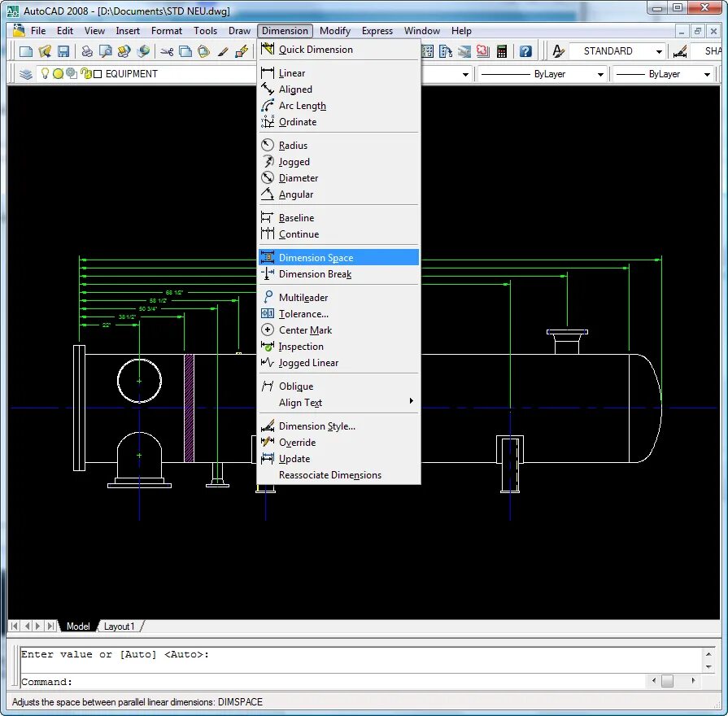This screenshot has width=728, height=716.
Task: Expand the Align Text submenu
Action: (x=339, y=403)
